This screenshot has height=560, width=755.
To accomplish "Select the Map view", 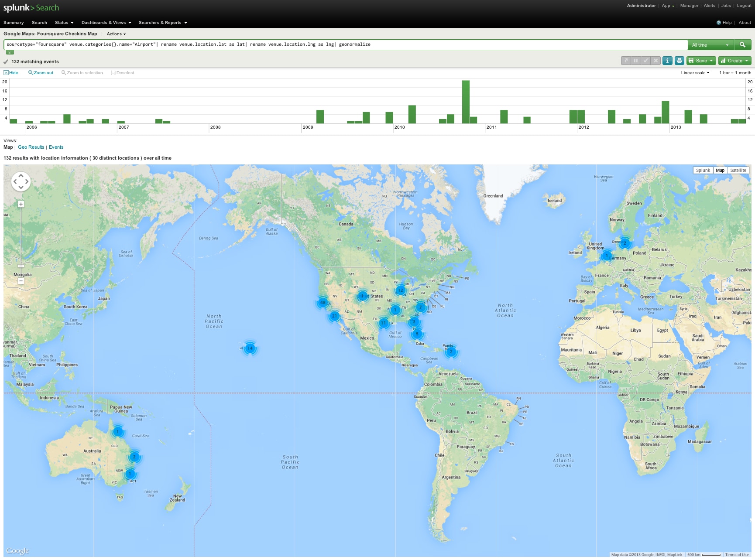I will tap(8, 147).
